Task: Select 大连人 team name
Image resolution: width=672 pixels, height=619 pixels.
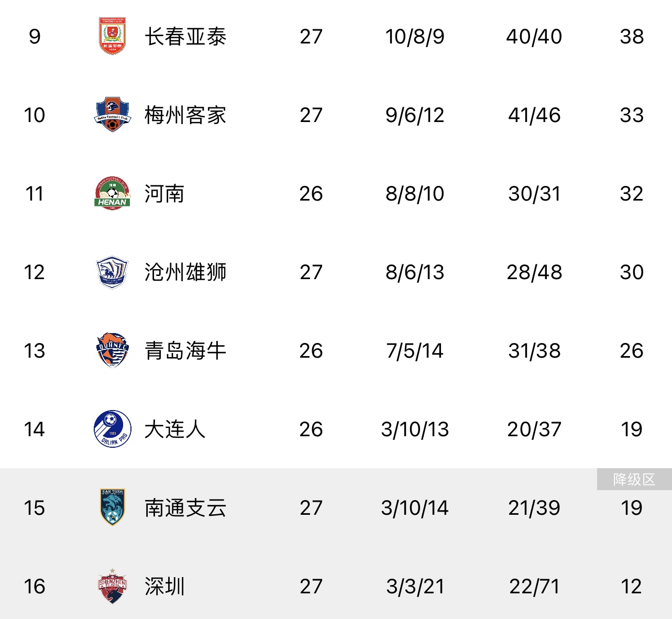Action: click(x=175, y=429)
